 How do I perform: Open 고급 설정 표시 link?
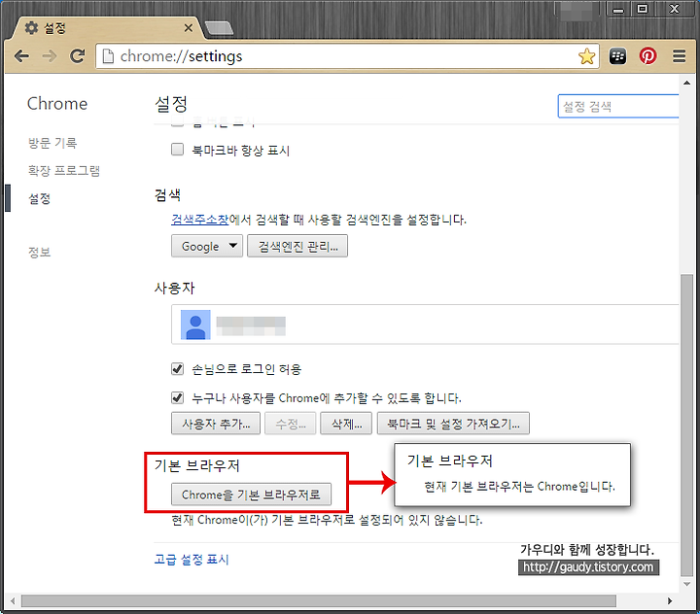click(x=192, y=560)
